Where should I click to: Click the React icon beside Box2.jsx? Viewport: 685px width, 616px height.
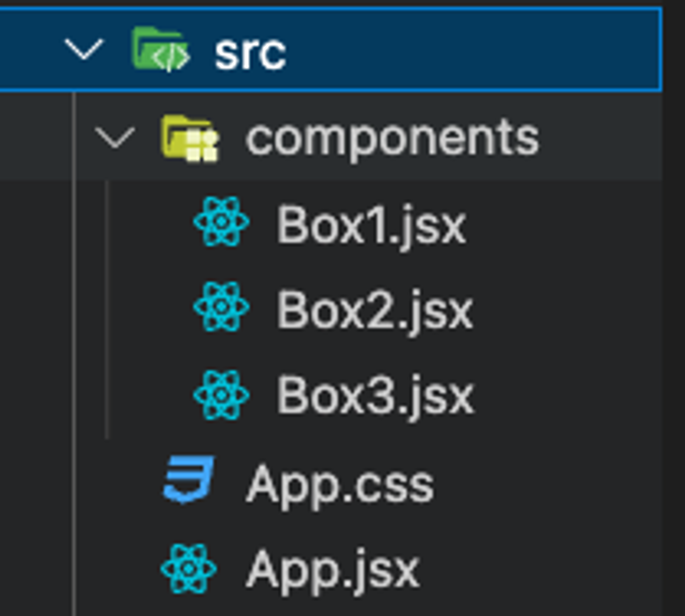click(x=221, y=307)
